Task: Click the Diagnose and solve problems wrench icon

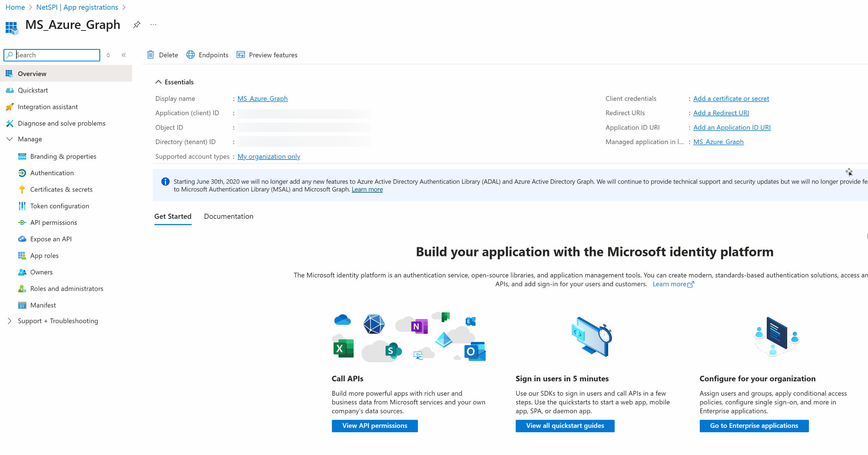Action: coord(9,123)
